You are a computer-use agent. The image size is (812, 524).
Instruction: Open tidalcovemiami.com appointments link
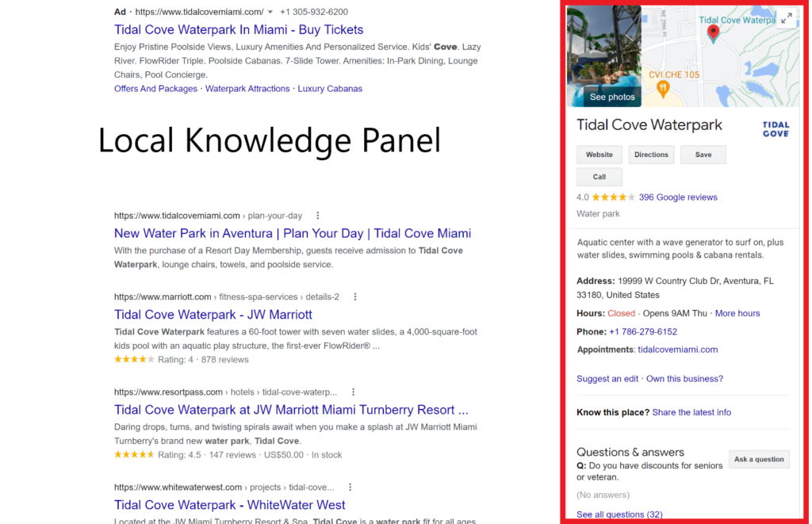677,350
